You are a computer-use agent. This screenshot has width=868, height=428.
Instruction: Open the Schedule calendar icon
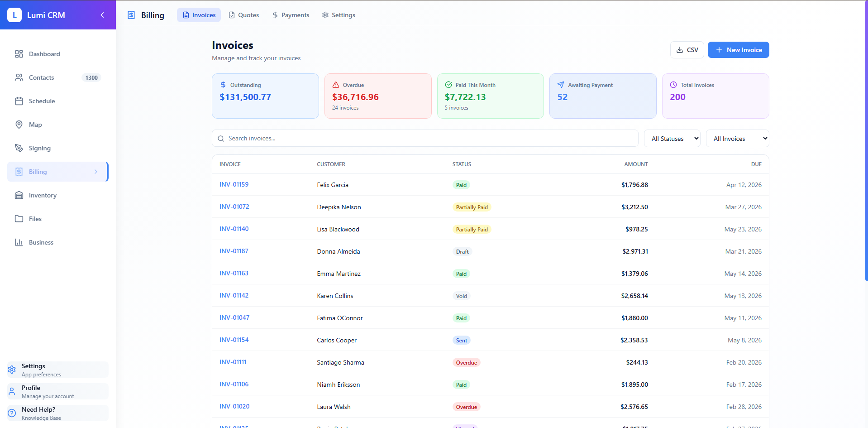click(19, 101)
